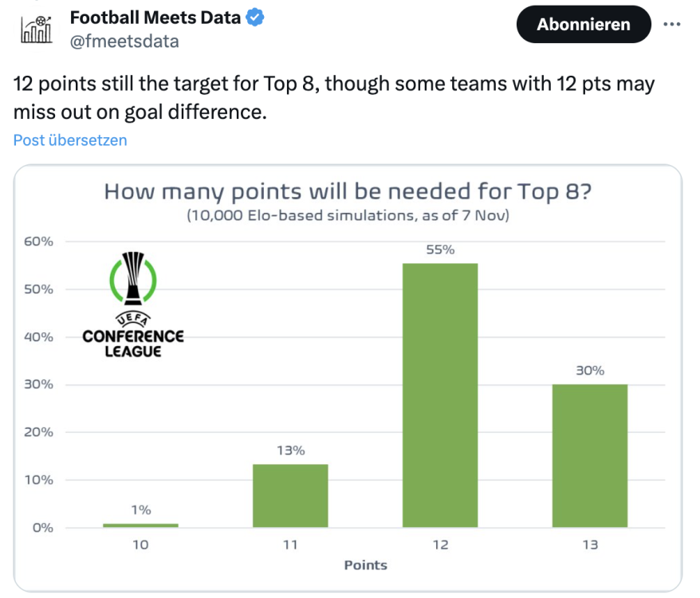Click the small bar for 10 points

pyautogui.click(x=141, y=525)
